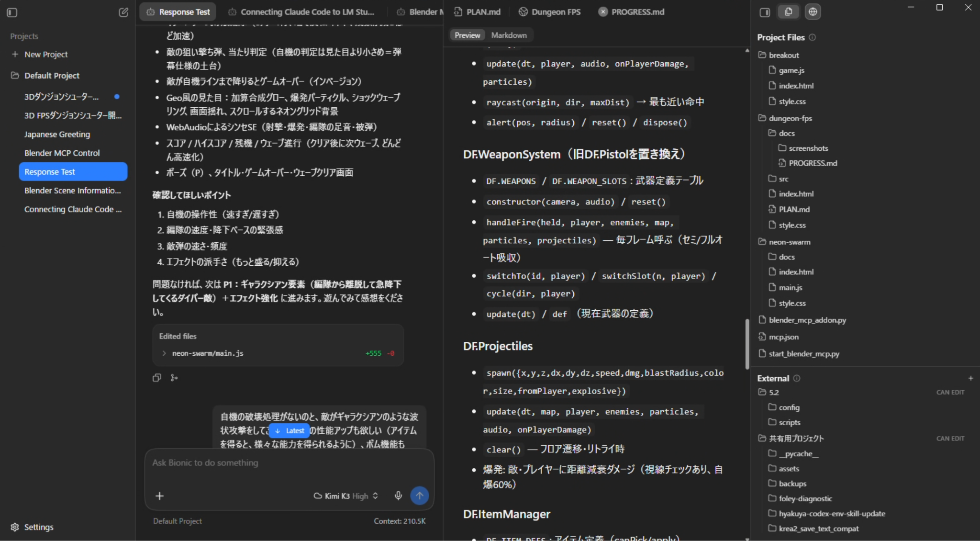
Task: Click the code file icon beside mcp.json
Action: [x=762, y=337]
